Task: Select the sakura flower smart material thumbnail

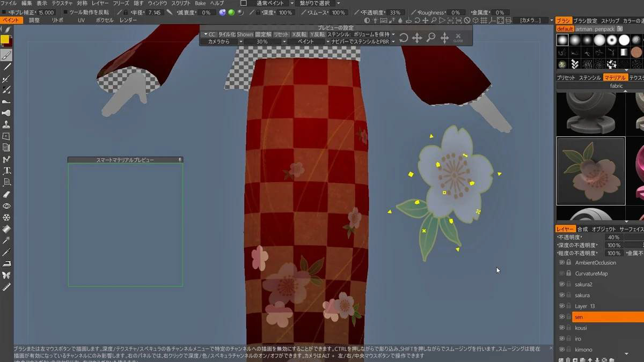Action: pyautogui.click(x=590, y=171)
